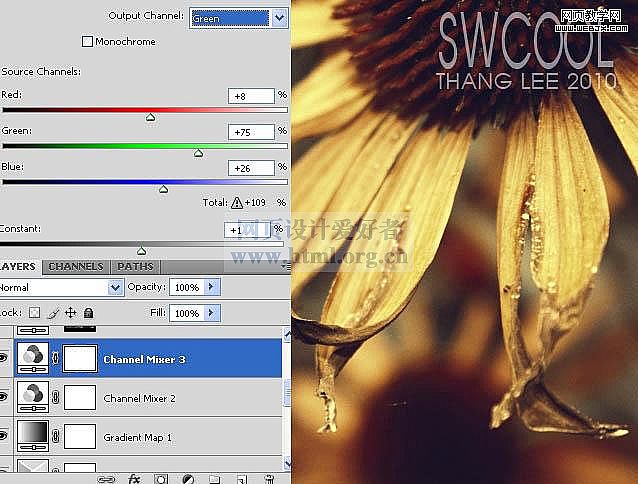Viewport: 638px width, 484px height.
Task: Click the layers list scroll down arrow
Action: point(287,463)
